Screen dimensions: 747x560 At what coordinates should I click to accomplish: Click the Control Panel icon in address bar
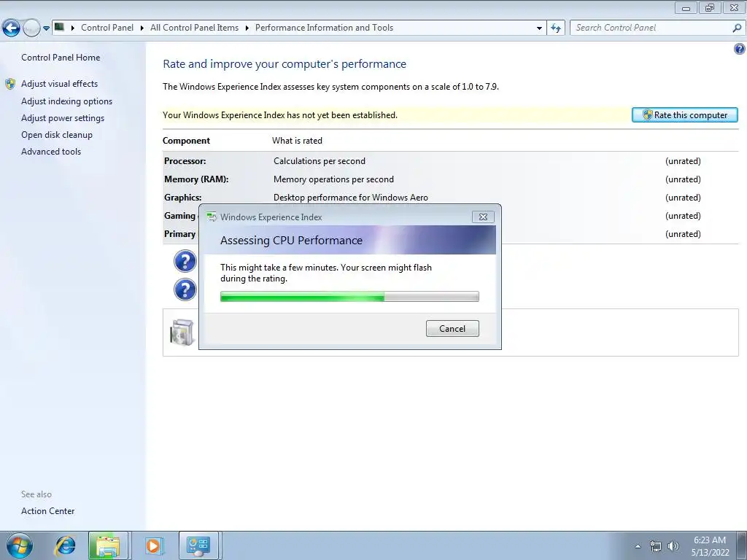[x=59, y=27]
